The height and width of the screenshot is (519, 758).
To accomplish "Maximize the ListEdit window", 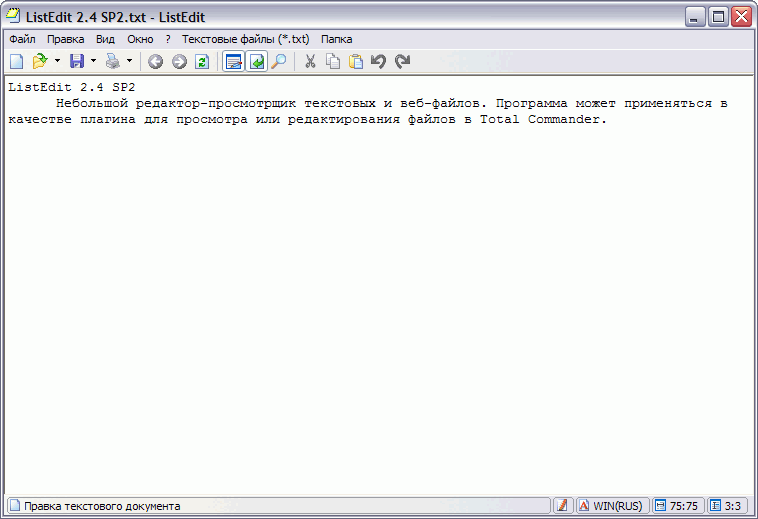I will point(718,17).
